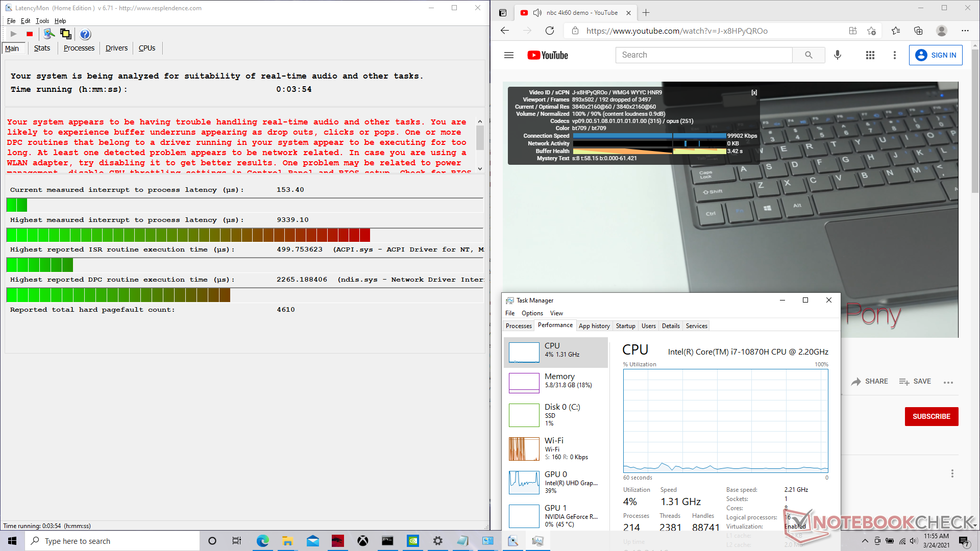Viewport: 980px width, 551px height.
Task: Click the LatencyMon help question-mark icon
Action: 85,34
